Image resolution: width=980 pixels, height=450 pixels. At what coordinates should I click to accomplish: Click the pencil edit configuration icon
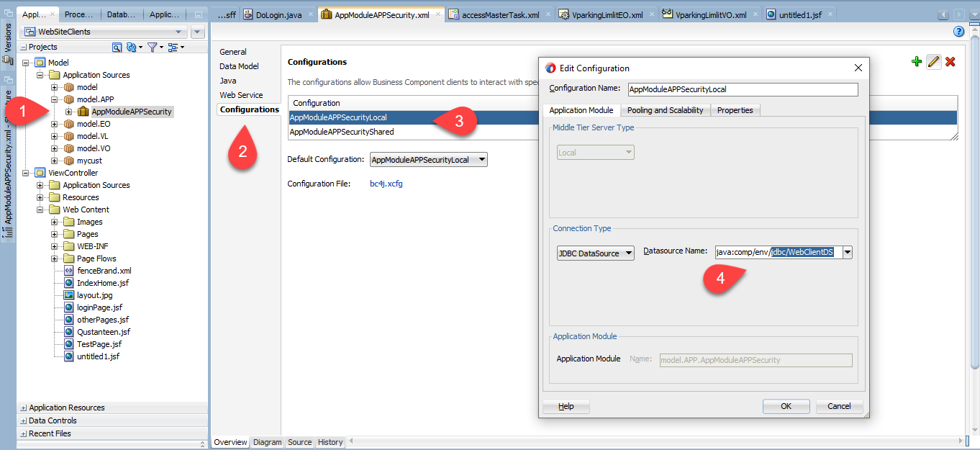[933, 62]
